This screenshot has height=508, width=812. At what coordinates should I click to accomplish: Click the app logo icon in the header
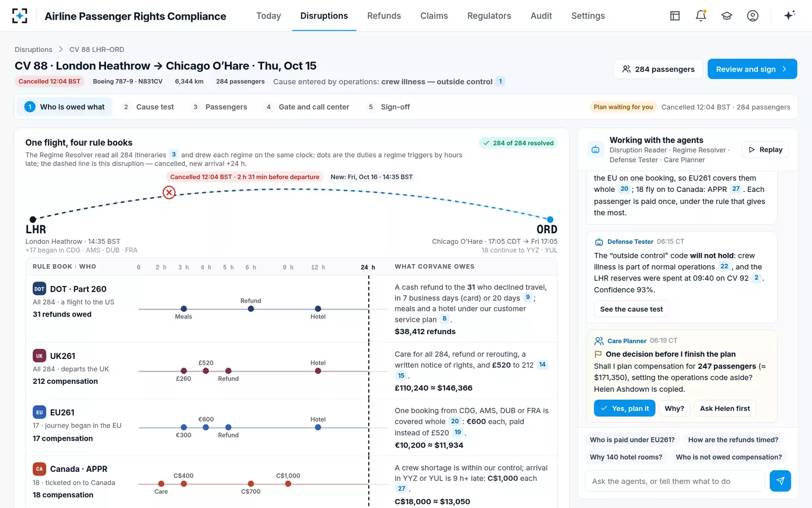[20, 16]
